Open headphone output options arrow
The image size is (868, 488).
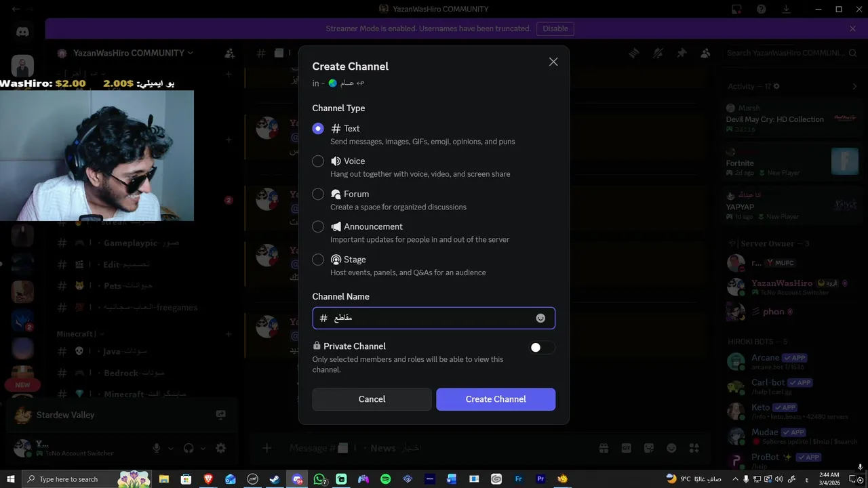202,448
